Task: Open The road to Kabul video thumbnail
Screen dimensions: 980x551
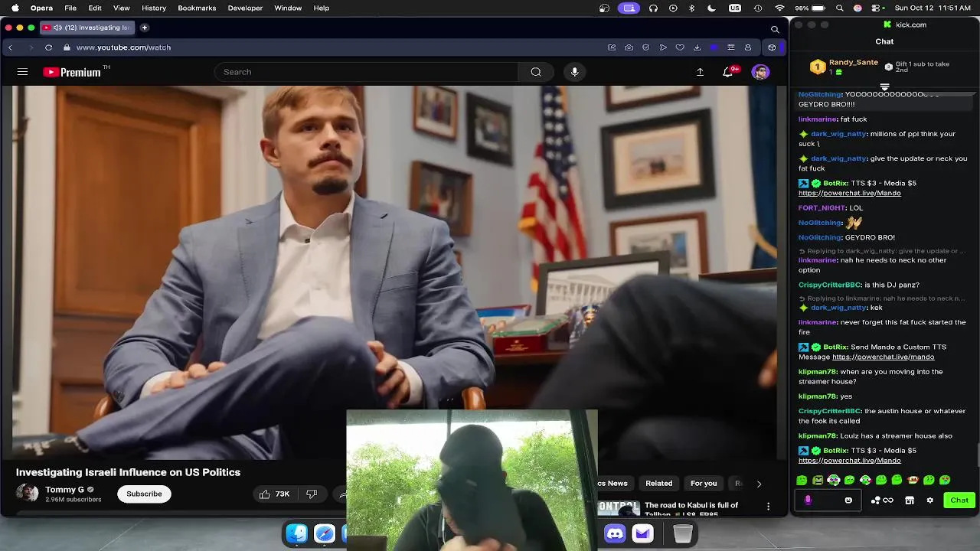Action: 619,508
